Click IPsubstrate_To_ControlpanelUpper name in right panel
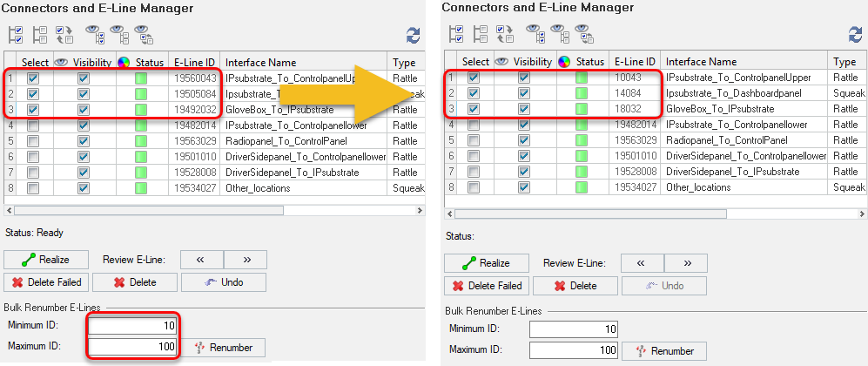This screenshot has height=366, width=868. point(738,78)
